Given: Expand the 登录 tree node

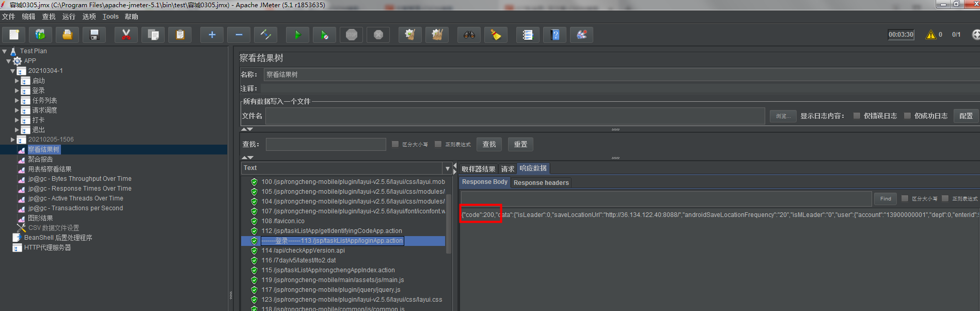Looking at the screenshot, I should pos(17,90).
